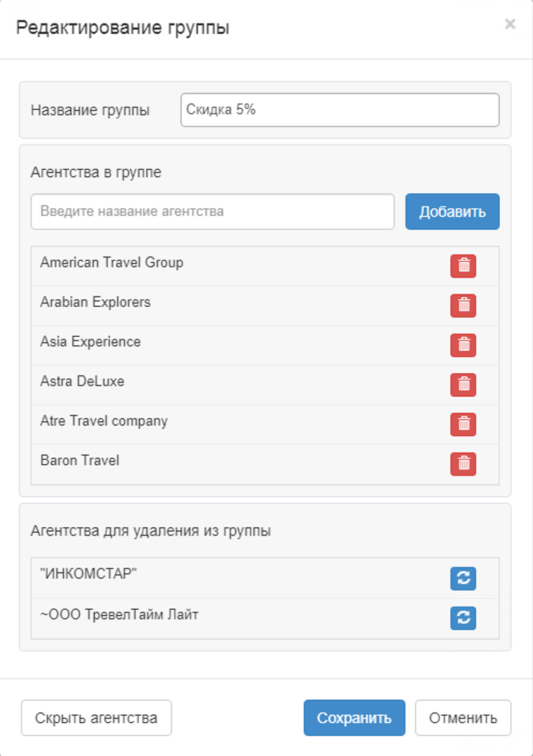Screen dimensions: 533x756
Task: Select the "ИНКОМСТАР" row text
Action: pyautogui.click(x=88, y=574)
